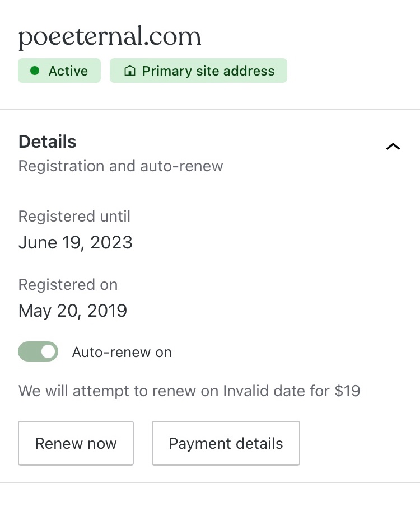Viewport: 420px width, 507px height.
Task: Click the May 20, 2019 registration date
Action: tap(73, 311)
